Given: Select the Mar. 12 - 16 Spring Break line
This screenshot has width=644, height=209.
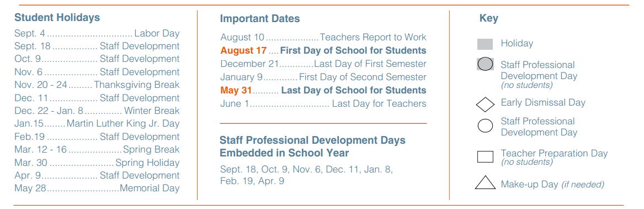Looking at the screenshot, I should [97, 149].
